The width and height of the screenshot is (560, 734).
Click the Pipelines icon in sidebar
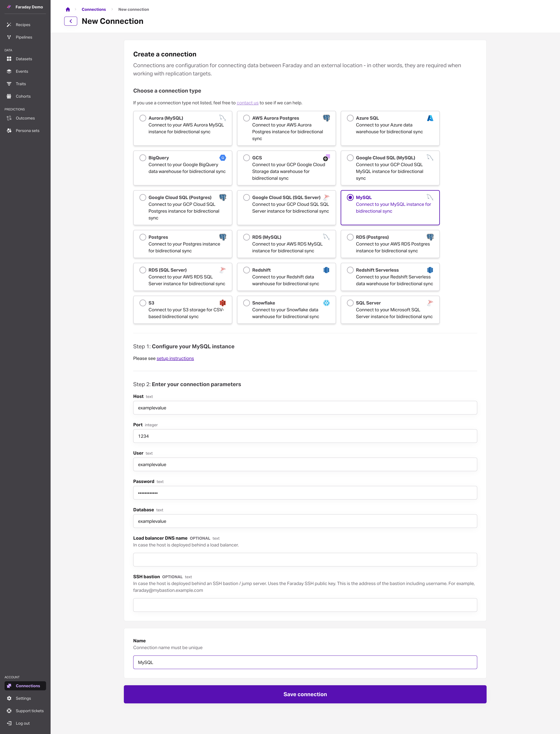(9, 37)
